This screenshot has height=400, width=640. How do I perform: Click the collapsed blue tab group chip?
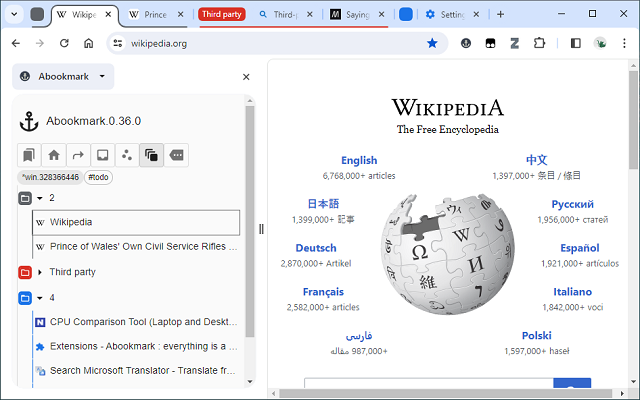click(x=405, y=14)
